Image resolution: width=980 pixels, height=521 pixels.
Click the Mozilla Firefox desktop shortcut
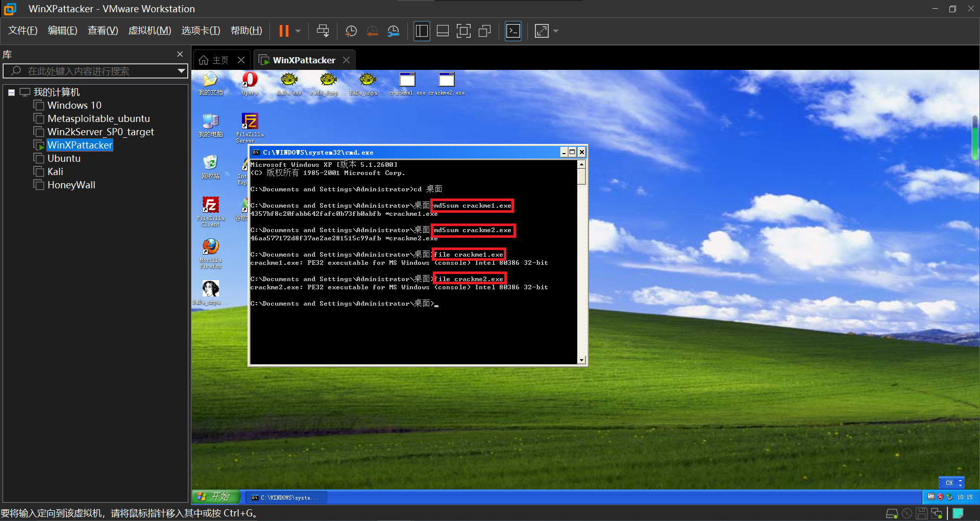[x=210, y=253]
